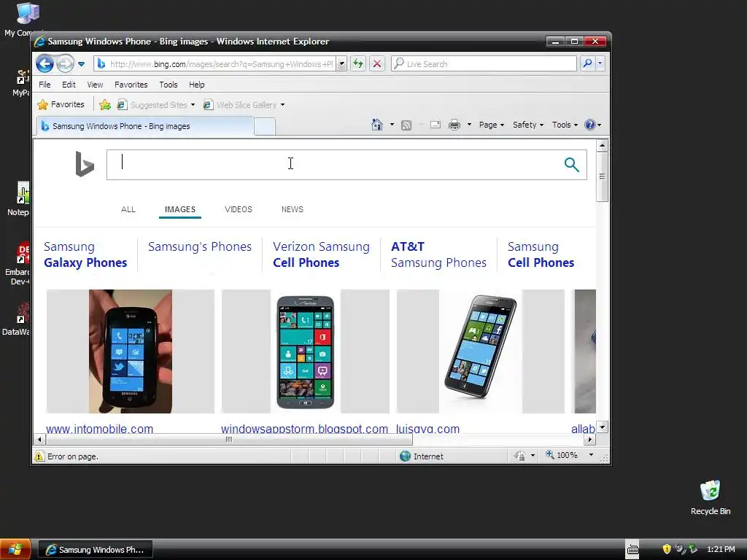Open the Tools command bar menu

pyautogui.click(x=565, y=125)
